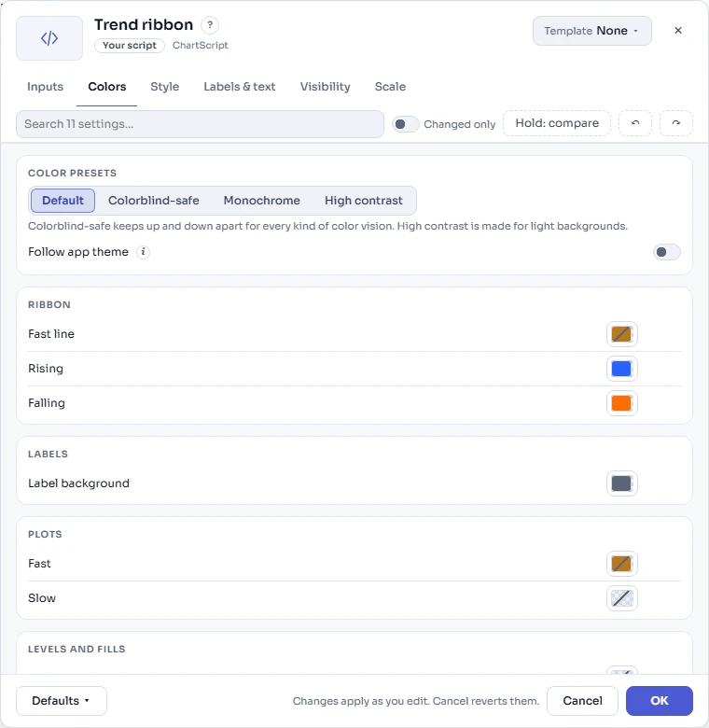
Task: Click the ChartScript label
Action: (x=200, y=46)
